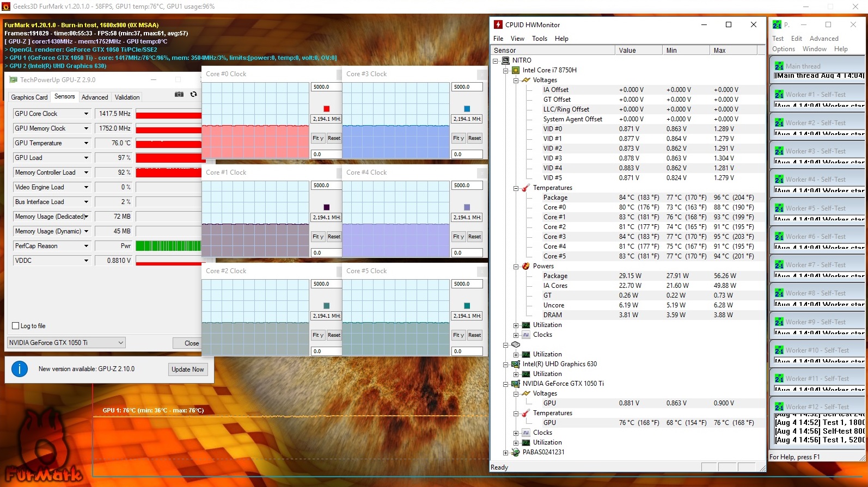Click the drive icon in HWMonitor tree
Screen dimensions: 868x487
click(x=516, y=344)
